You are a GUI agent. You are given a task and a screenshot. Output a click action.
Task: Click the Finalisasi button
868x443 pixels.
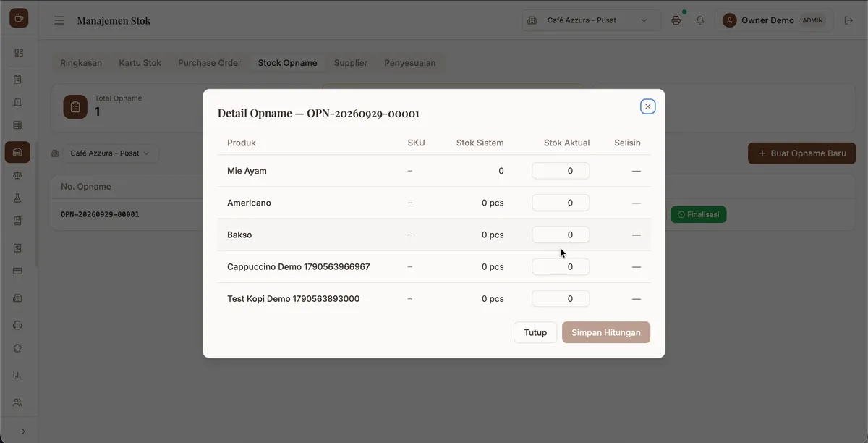point(698,214)
